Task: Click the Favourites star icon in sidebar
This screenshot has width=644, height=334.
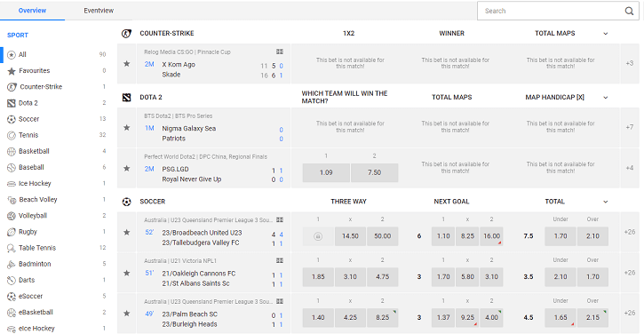Action: click(12, 71)
